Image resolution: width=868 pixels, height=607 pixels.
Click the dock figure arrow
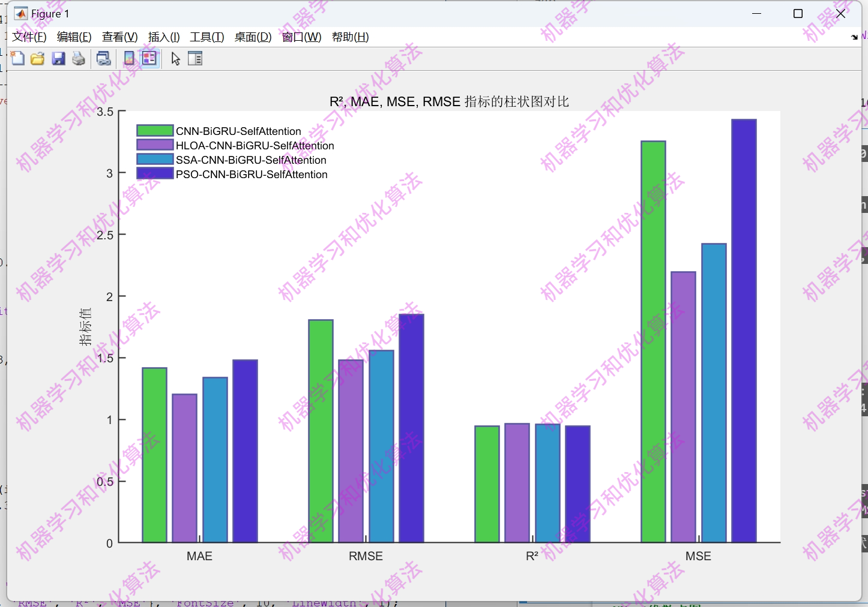(854, 37)
